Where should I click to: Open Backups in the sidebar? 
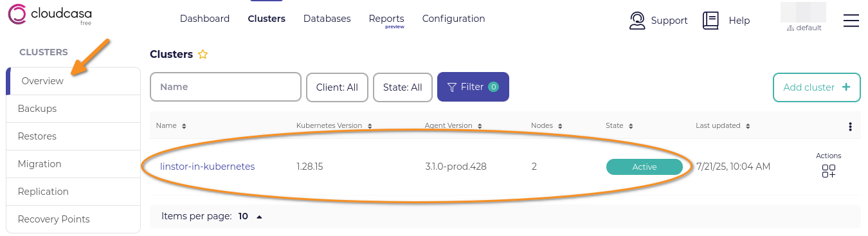click(x=73, y=109)
